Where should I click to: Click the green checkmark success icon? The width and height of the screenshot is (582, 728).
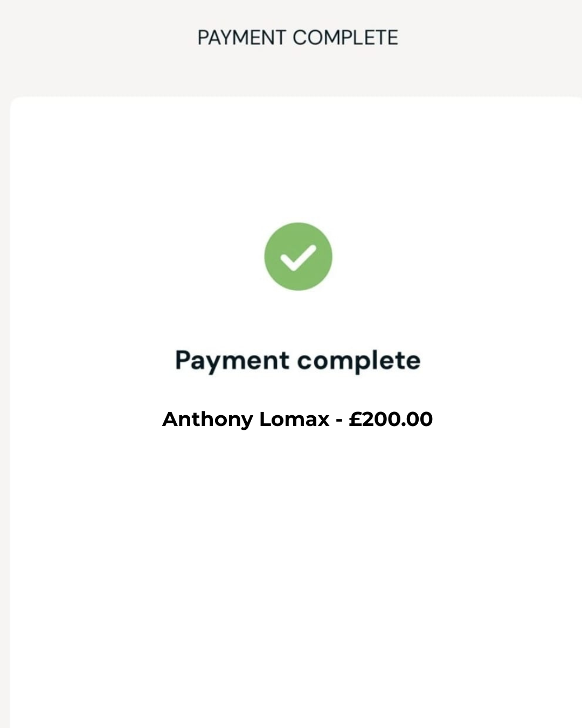click(x=298, y=257)
